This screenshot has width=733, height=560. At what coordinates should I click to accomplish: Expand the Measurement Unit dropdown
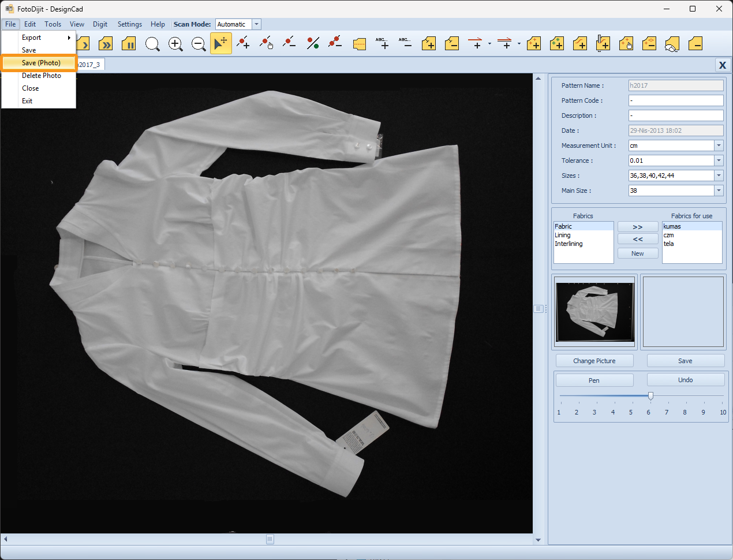tap(719, 145)
